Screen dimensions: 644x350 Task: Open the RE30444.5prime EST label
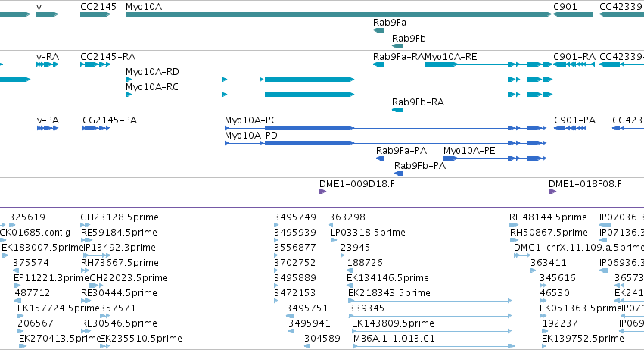point(119,293)
